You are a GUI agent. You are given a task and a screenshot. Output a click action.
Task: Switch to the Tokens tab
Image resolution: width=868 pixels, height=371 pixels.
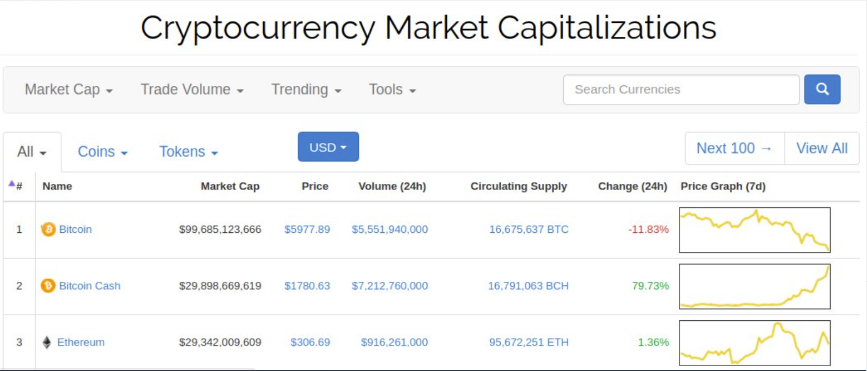[x=189, y=152]
